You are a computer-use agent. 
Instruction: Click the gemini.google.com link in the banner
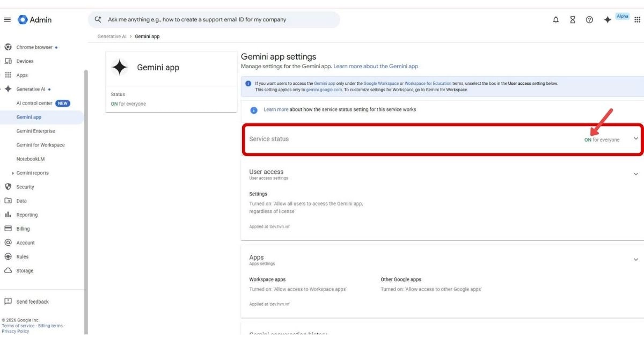pyautogui.click(x=324, y=90)
